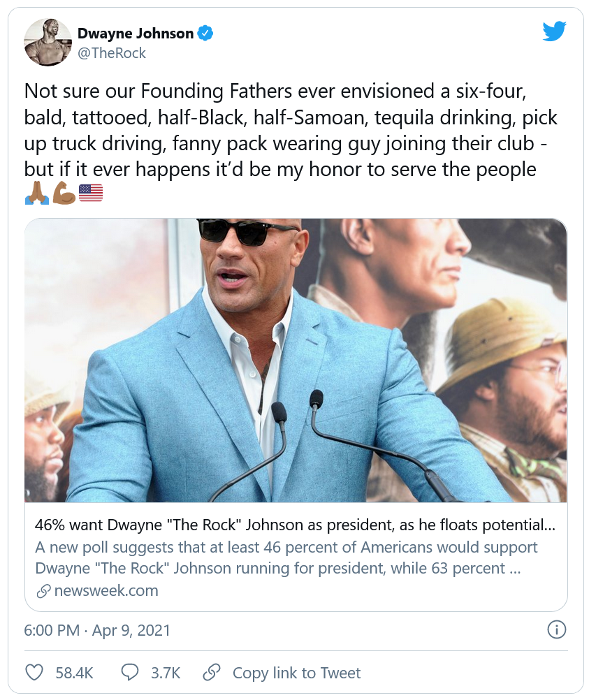Click the link icon beside newsweek.com

43,591
